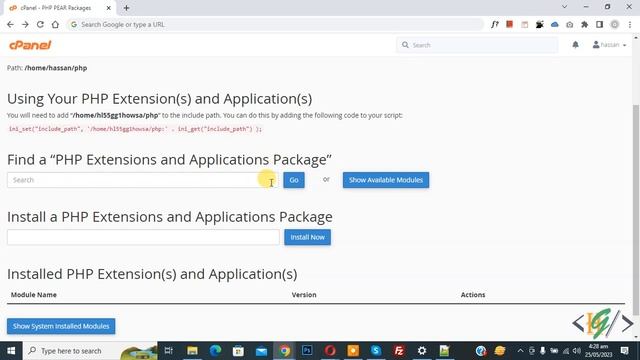Open the Chrome profile avatar

614,24
